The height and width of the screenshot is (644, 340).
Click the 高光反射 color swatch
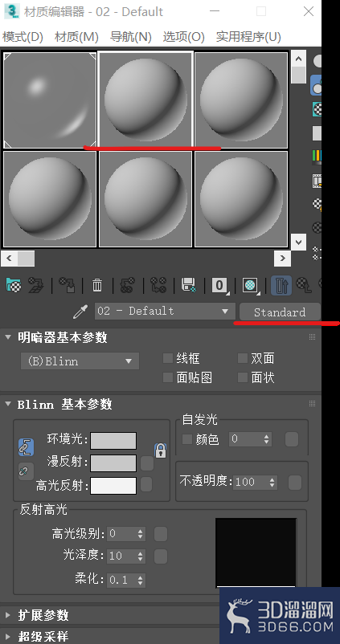point(113,486)
